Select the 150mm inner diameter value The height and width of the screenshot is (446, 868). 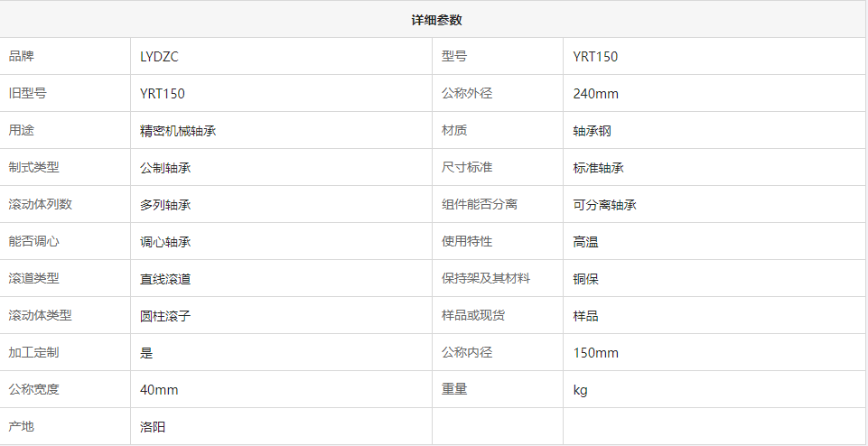pos(595,353)
